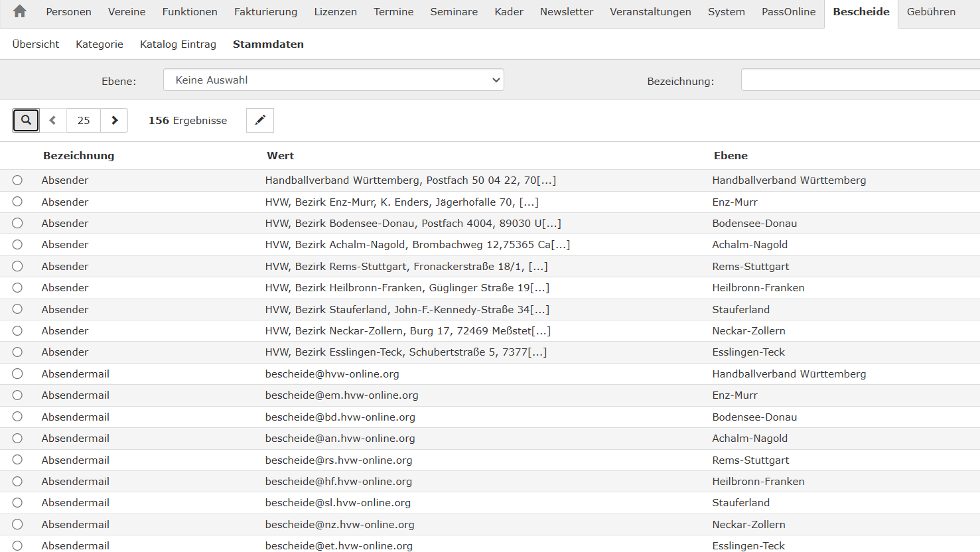Go to previous results page arrow
This screenshot has width=980, height=552.
53,120
